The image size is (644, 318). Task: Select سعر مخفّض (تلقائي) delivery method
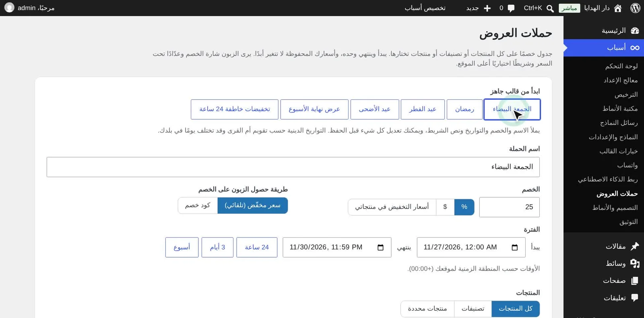pyautogui.click(x=253, y=205)
